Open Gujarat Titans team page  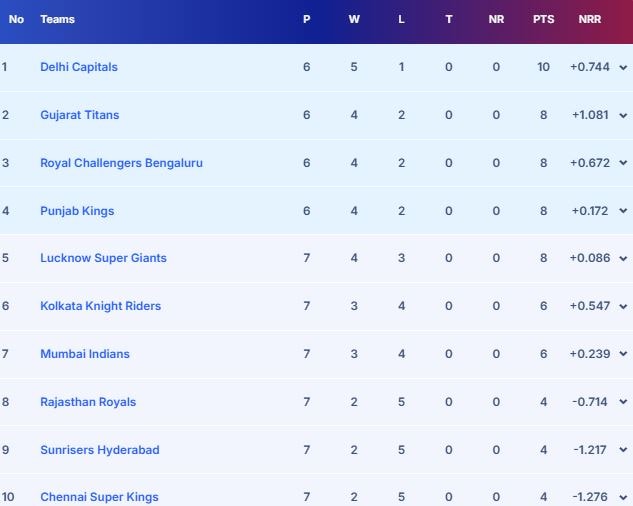79,115
